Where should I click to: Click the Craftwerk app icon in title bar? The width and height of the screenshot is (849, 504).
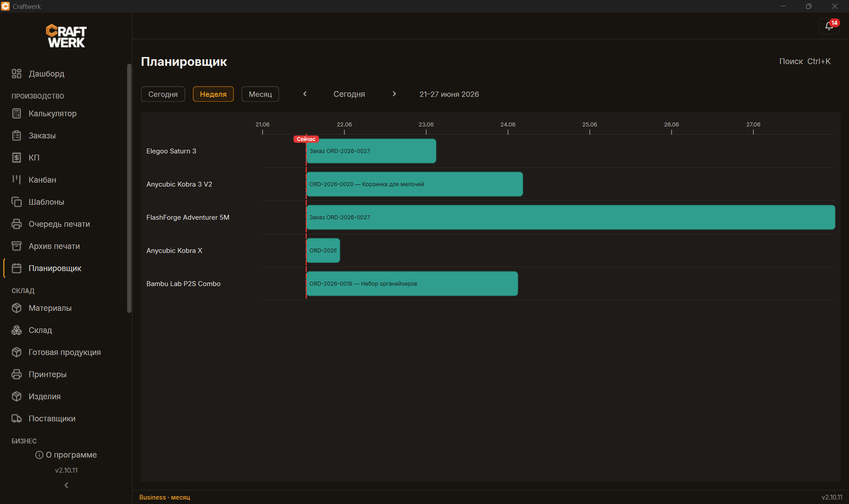[5, 6]
